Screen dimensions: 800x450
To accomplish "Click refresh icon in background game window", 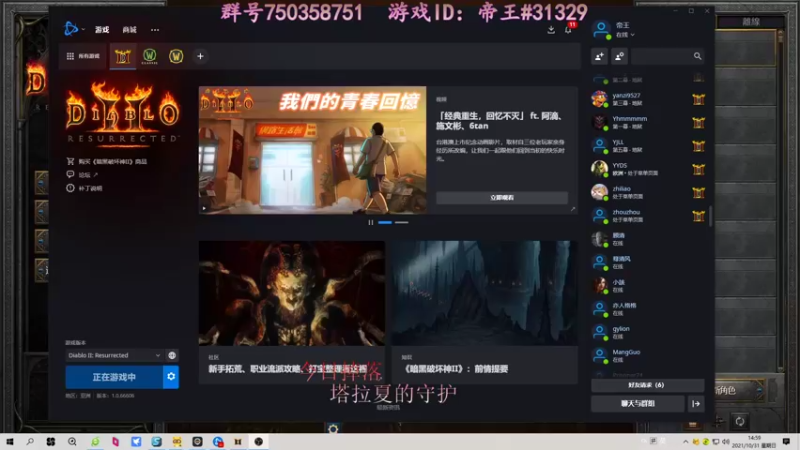I will (740, 421).
